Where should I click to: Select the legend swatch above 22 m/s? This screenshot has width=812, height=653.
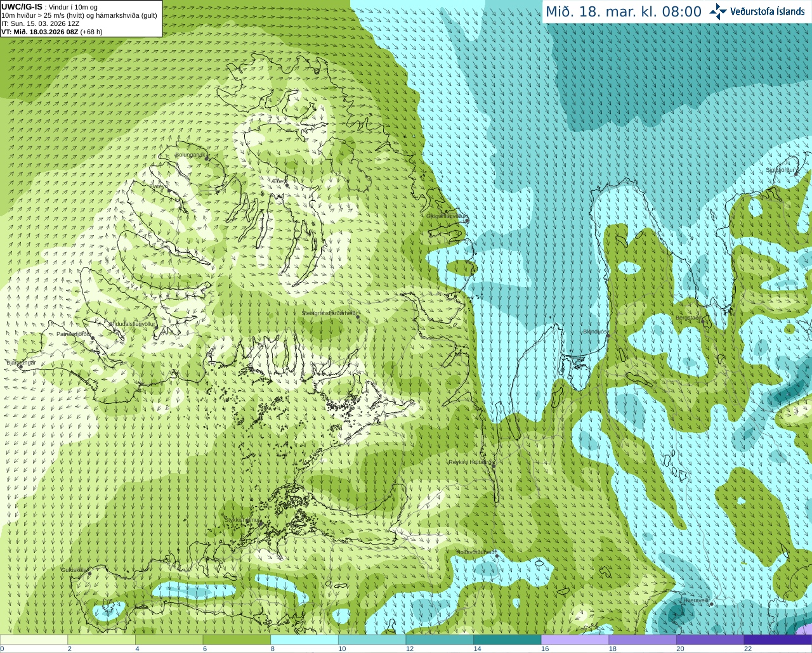point(778,640)
